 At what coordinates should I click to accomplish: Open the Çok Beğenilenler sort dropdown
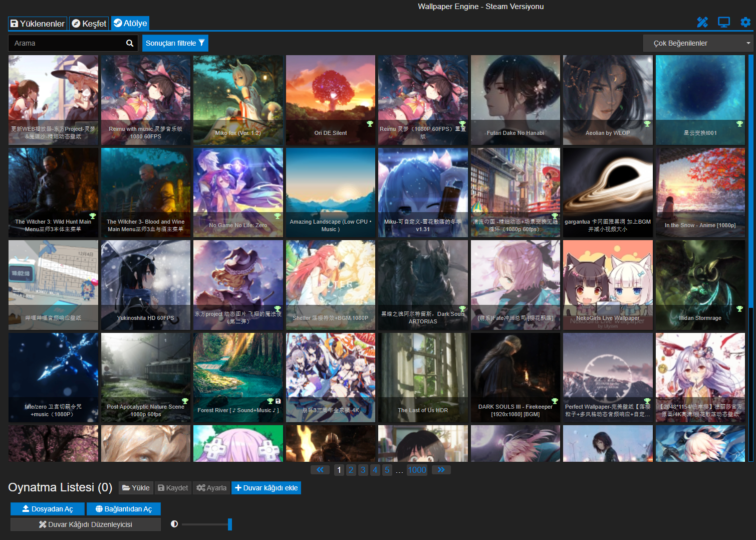click(698, 43)
